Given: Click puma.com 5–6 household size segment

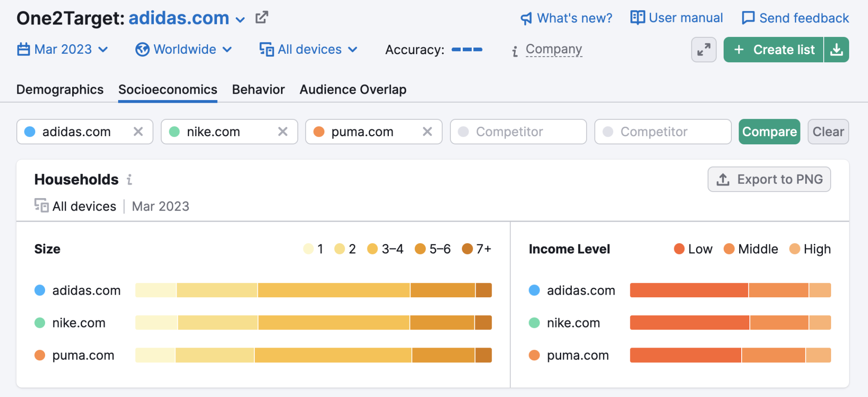Looking at the screenshot, I should tap(443, 355).
